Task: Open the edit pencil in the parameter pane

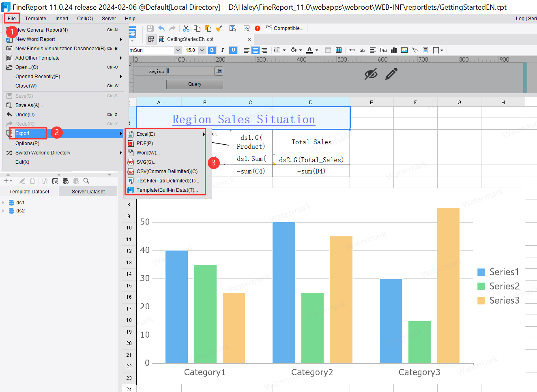Action: [x=391, y=74]
